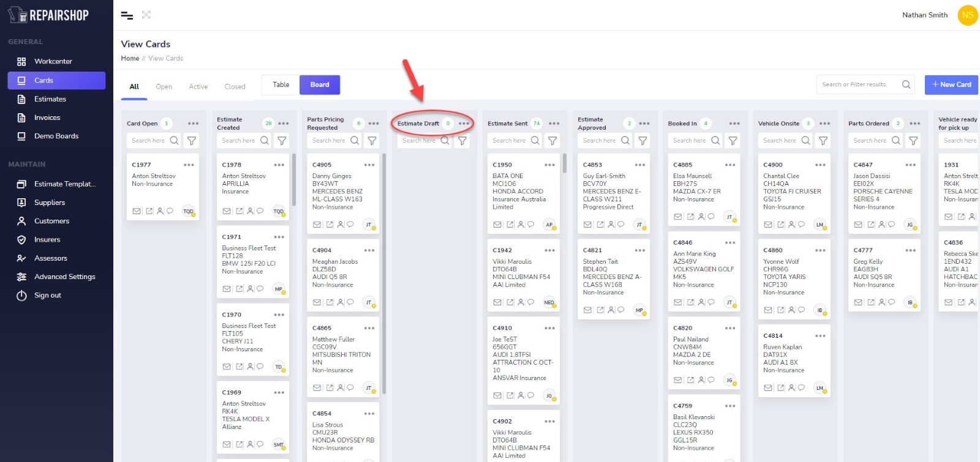This screenshot has width=980, height=462.
Task: Open Estimate Draft column options menu
Action: pos(464,124)
